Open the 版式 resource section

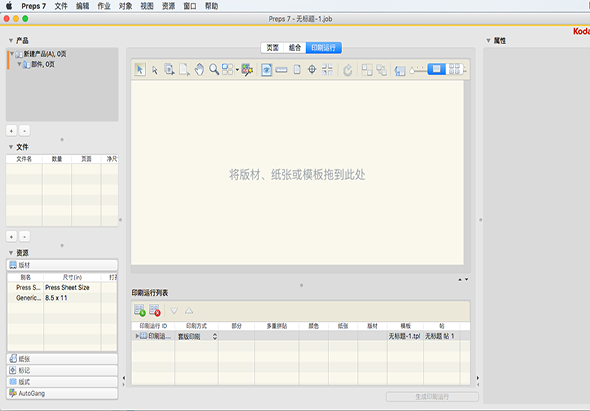62,382
